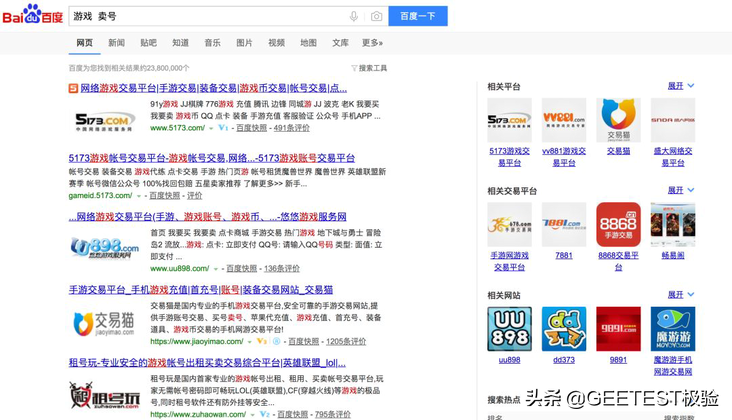Screen dimensions: 732x420
Task: Click the orange favicon before first result title
Action: click(73, 88)
